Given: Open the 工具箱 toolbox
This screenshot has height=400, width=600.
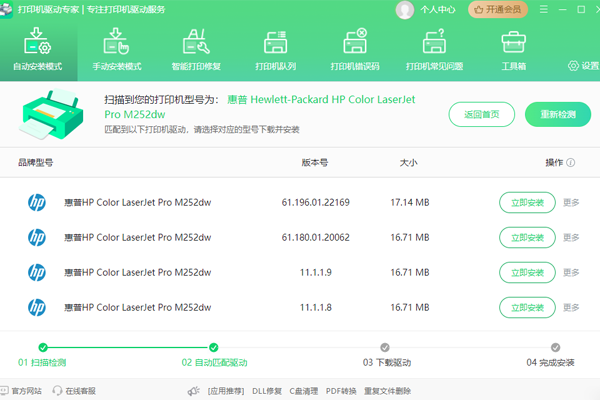Looking at the screenshot, I should tap(513, 50).
